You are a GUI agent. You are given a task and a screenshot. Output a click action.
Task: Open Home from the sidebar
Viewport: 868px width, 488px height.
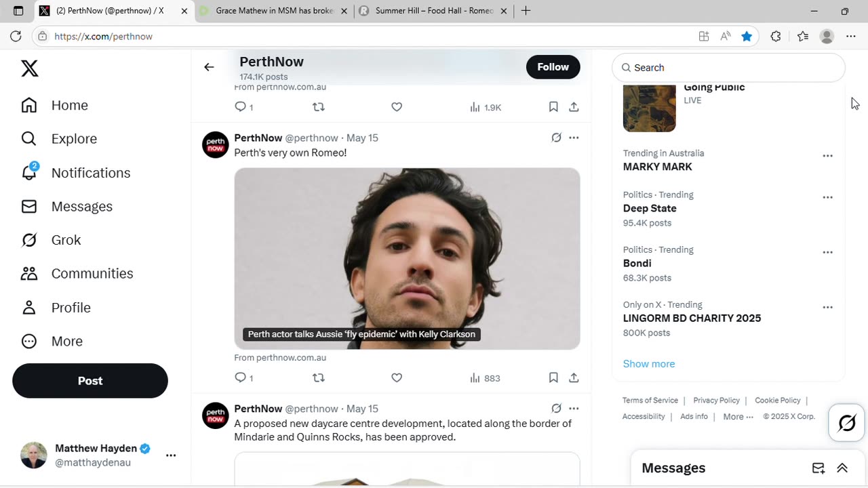pos(55,105)
